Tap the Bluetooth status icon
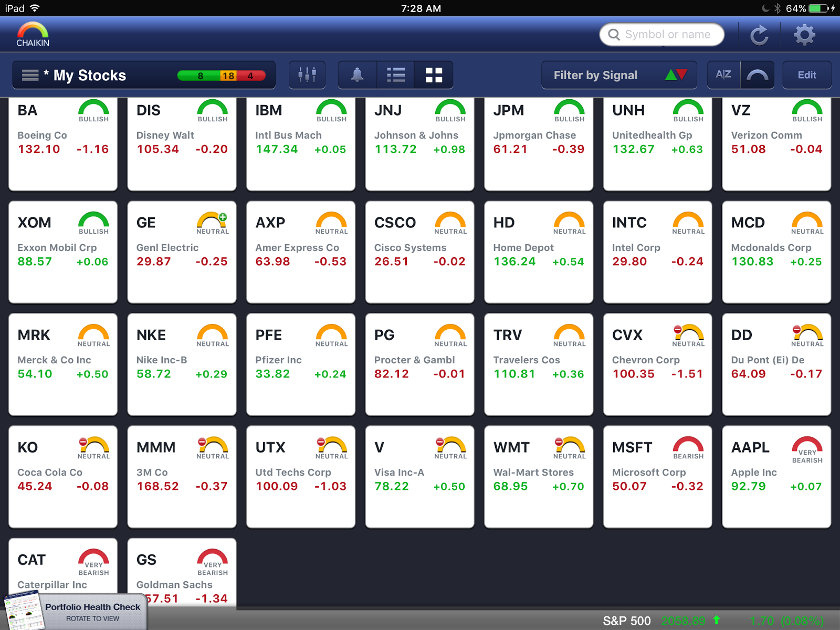This screenshot has height=630, width=840. [x=778, y=8]
